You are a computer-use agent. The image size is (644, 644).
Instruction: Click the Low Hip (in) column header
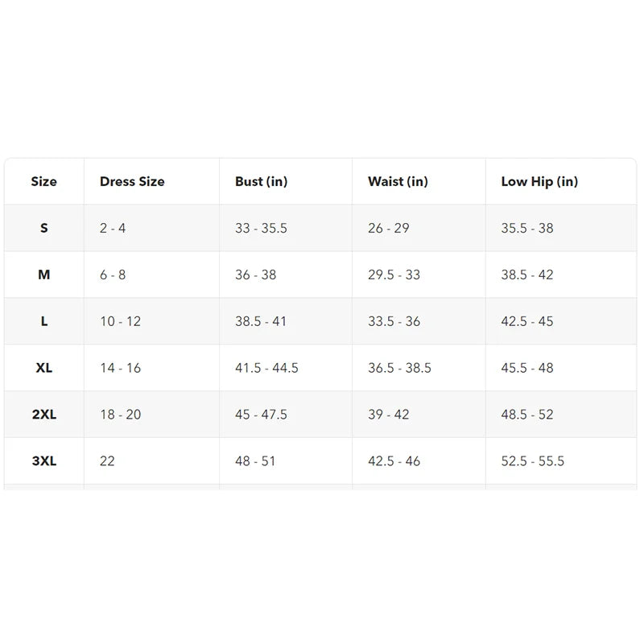(539, 182)
